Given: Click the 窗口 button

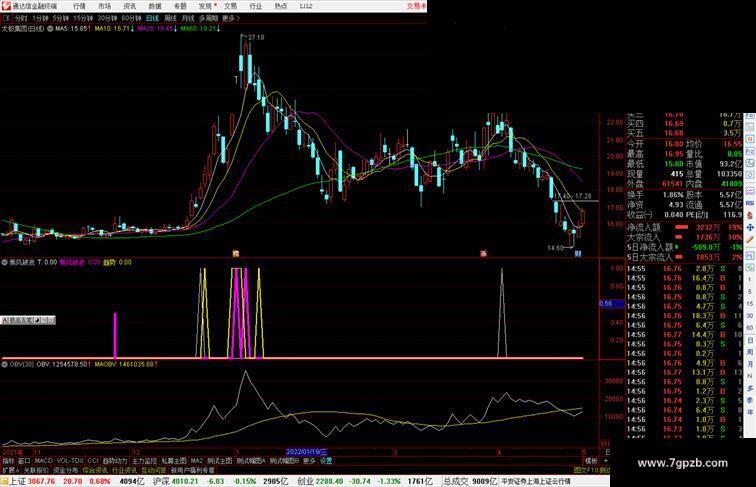Looking at the screenshot, I should 24,461.
